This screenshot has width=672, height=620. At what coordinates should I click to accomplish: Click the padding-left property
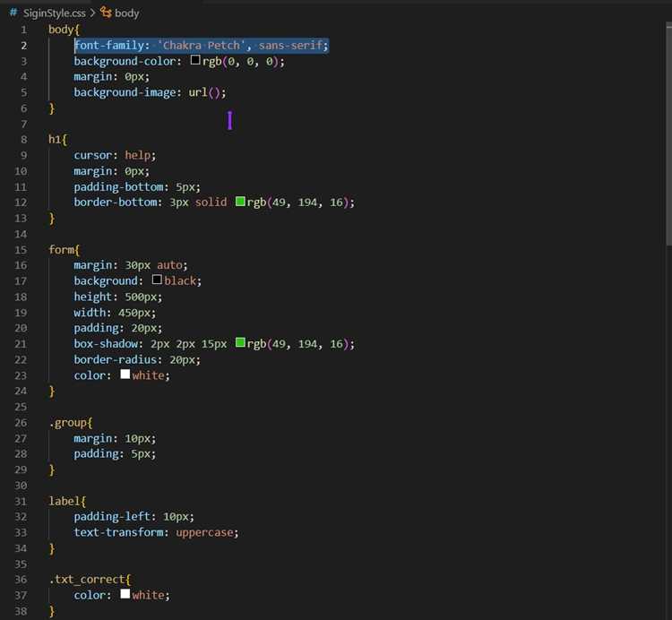click(x=112, y=517)
